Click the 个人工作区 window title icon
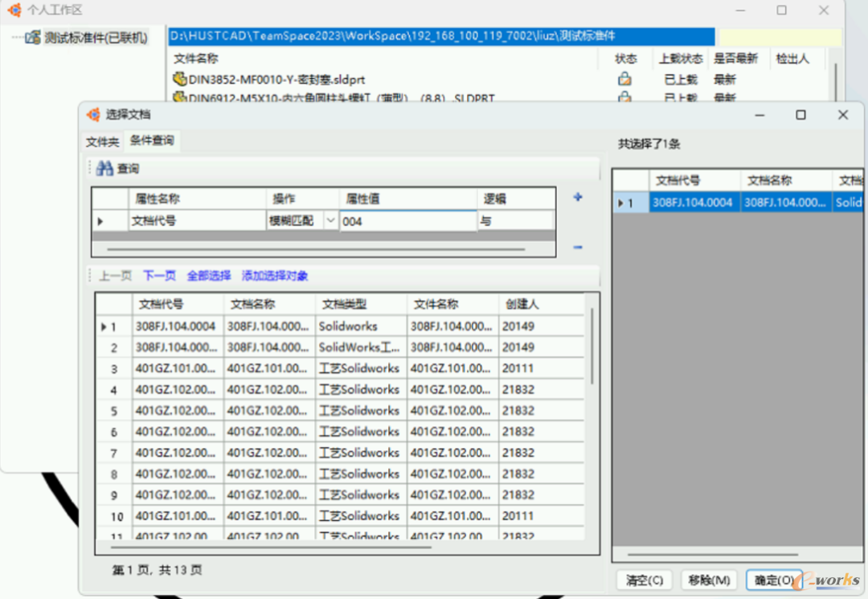The height and width of the screenshot is (599, 868). click(x=14, y=10)
